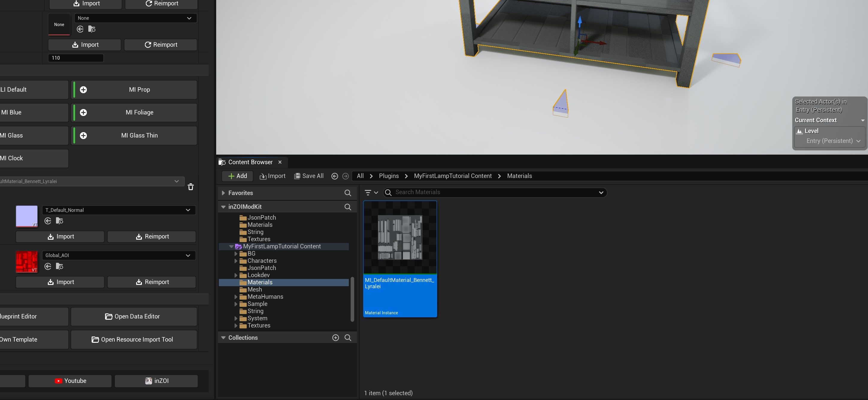Click the green Add button
The image size is (868, 400).
(x=237, y=176)
